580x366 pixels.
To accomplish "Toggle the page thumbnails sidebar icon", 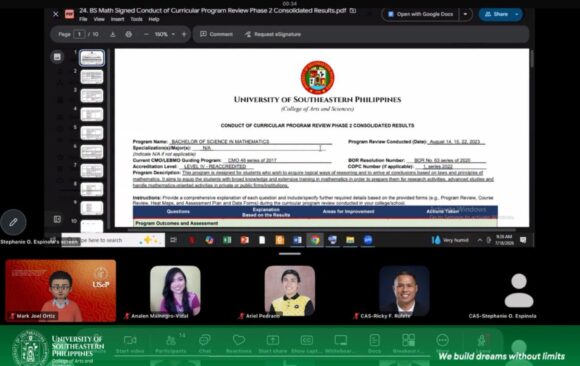I will point(57,57).
